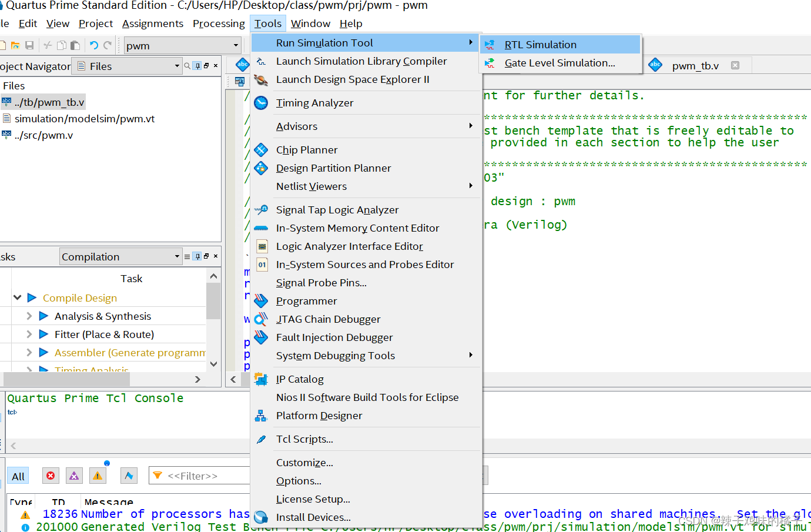Click the Design Partition Planner icon
The width and height of the screenshot is (811, 532).
coord(261,168)
